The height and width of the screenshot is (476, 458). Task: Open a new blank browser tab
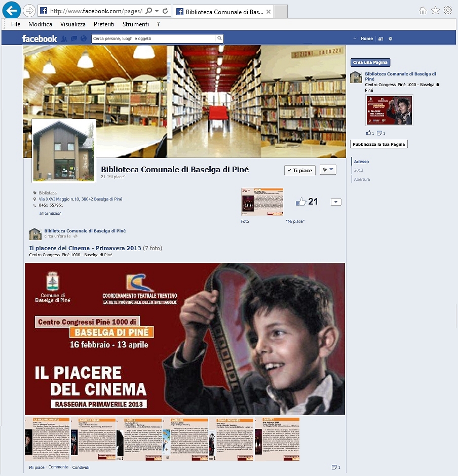pyautogui.click(x=281, y=12)
